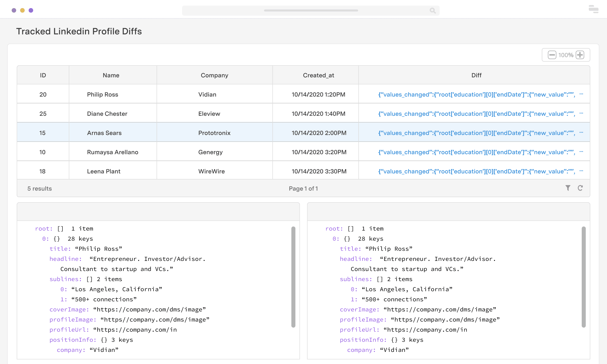Screen dimensions: 607x364
Task: Collapse the sublines array in left panel
Action: pyautogui.click(x=66, y=279)
